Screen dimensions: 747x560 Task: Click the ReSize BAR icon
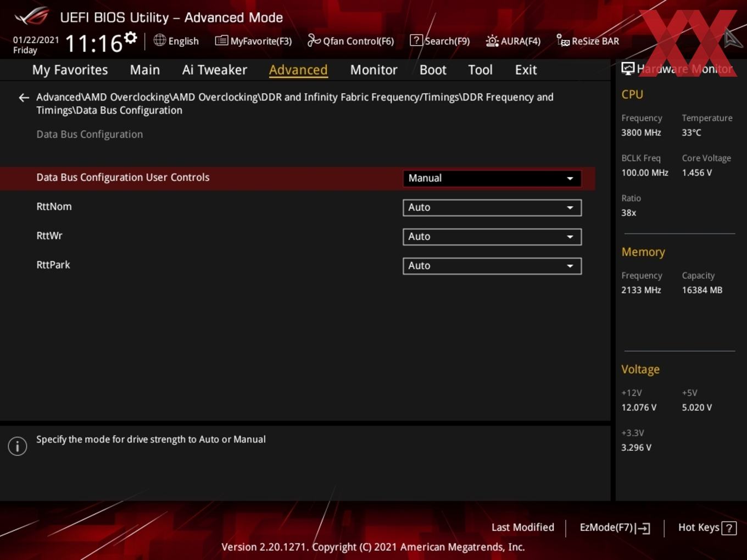click(x=563, y=40)
